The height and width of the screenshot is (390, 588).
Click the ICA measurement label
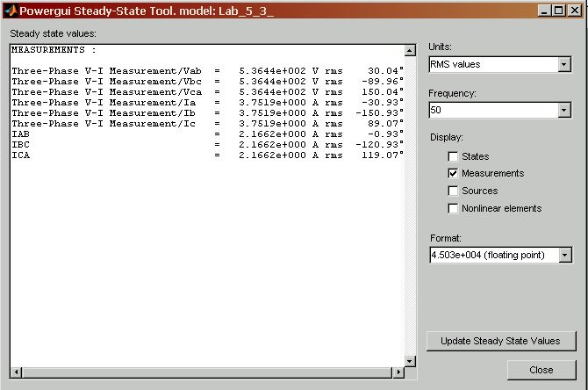coord(21,155)
